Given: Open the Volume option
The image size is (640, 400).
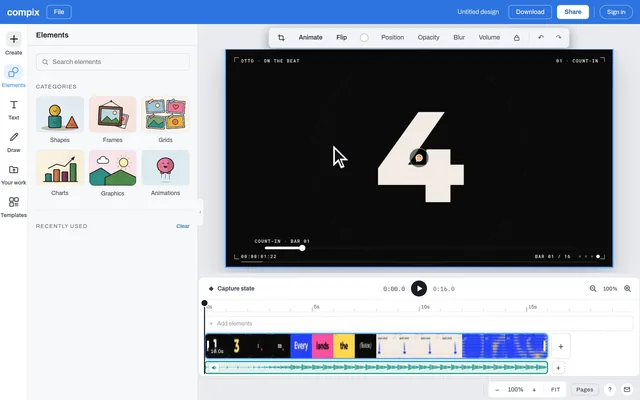Looking at the screenshot, I should (489, 37).
